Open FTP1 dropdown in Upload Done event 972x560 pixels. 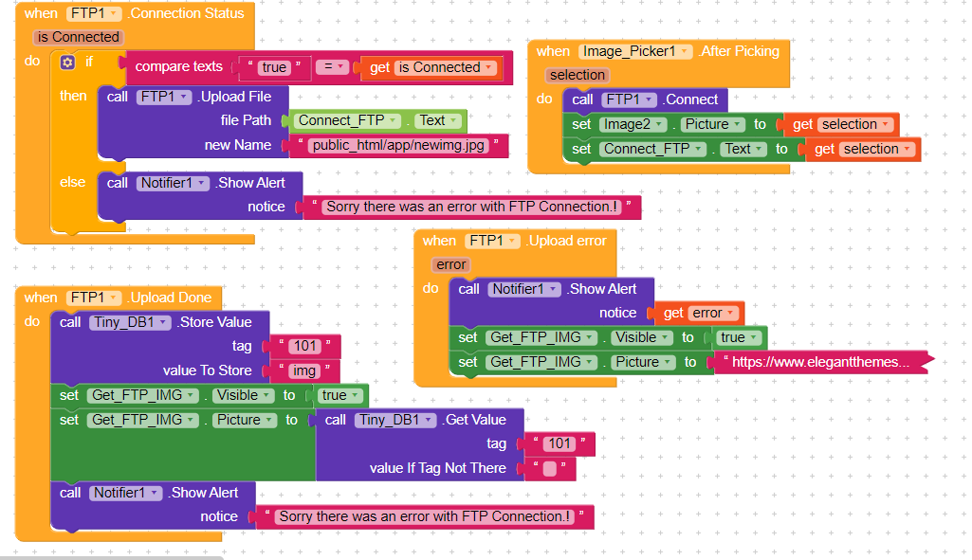pos(94,298)
